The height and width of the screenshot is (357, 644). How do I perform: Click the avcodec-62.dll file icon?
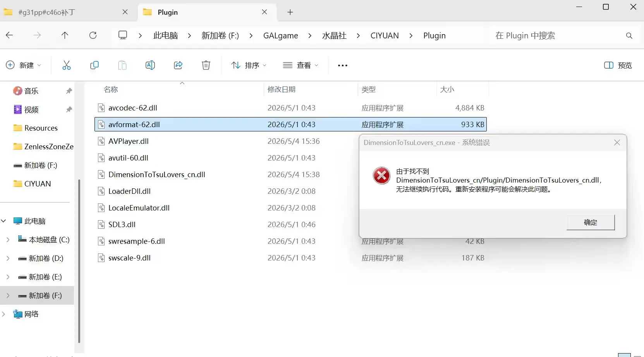[101, 108]
